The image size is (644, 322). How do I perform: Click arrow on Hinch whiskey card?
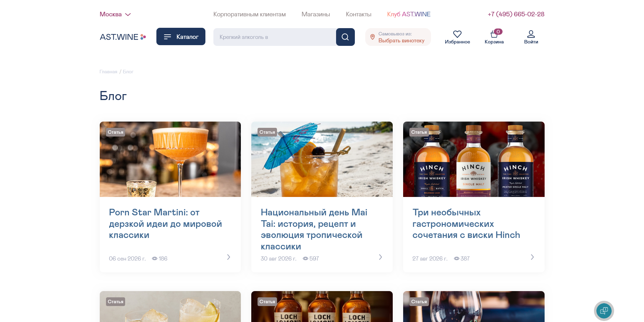pyautogui.click(x=532, y=257)
